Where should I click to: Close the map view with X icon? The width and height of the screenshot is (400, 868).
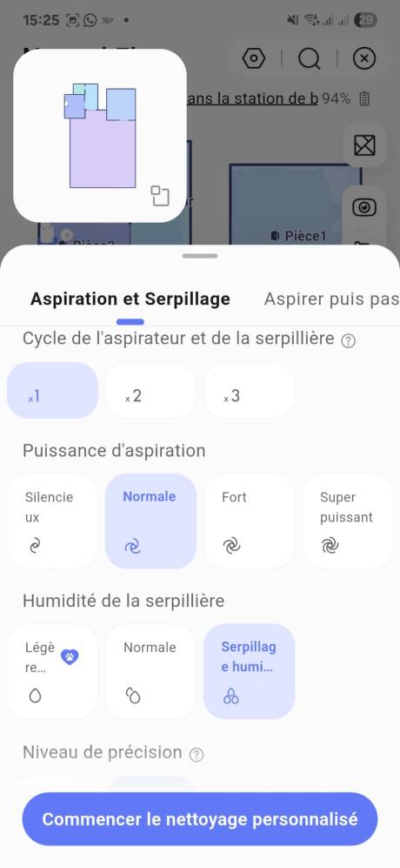coord(364,58)
